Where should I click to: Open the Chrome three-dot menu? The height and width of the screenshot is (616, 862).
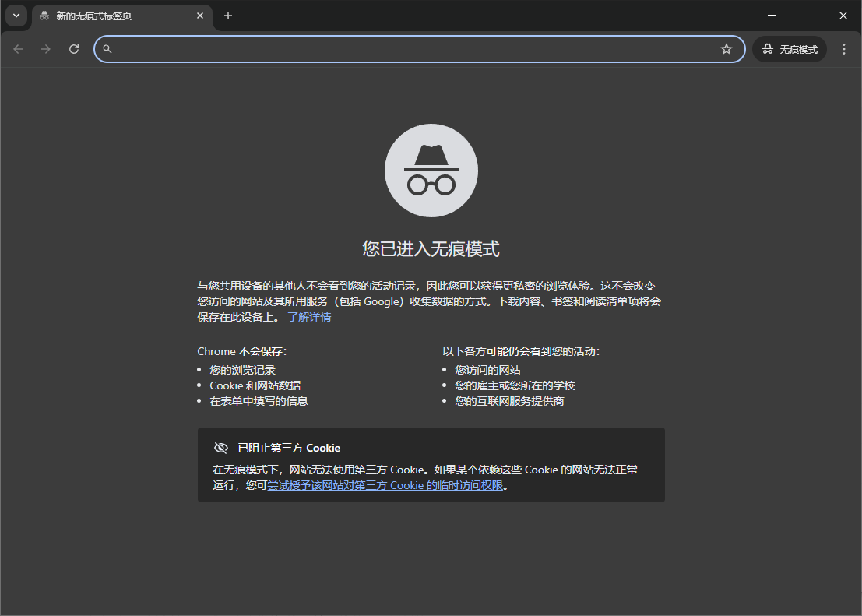(843, 48)
